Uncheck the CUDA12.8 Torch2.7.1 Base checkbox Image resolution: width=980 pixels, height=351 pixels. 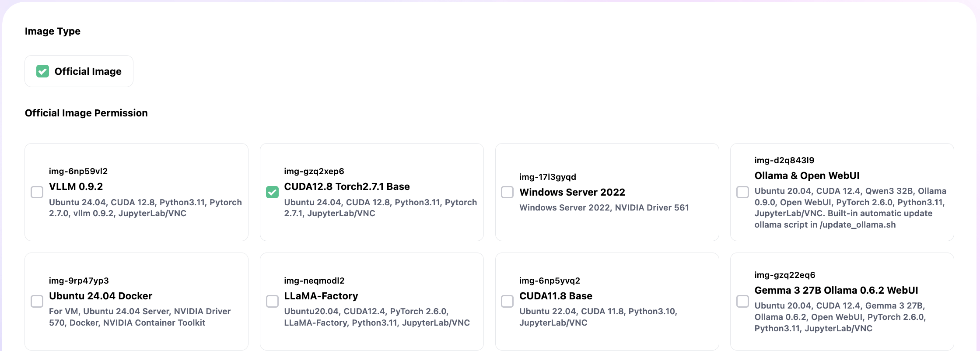pyautogui.click(x=272, y=192)
